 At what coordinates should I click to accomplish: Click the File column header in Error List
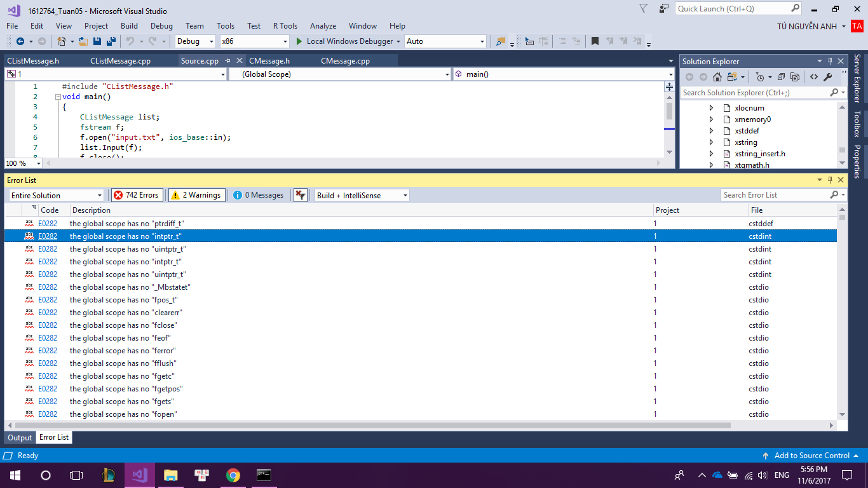792,210
